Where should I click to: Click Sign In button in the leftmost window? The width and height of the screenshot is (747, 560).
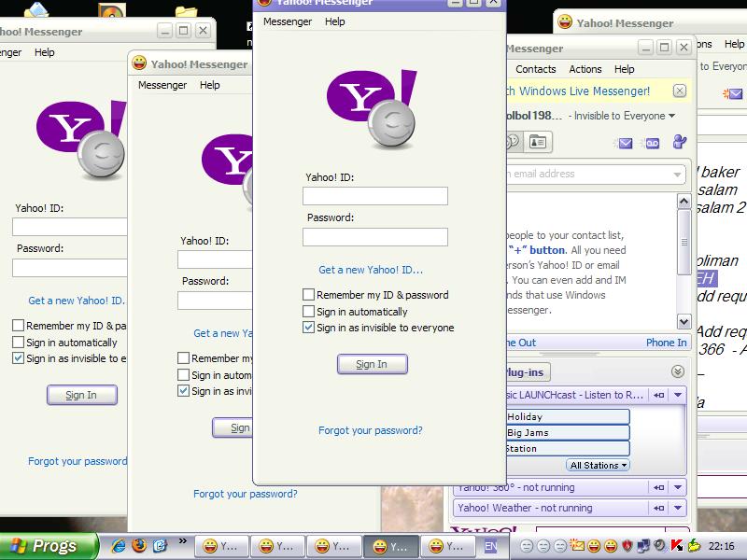point(81,395)
